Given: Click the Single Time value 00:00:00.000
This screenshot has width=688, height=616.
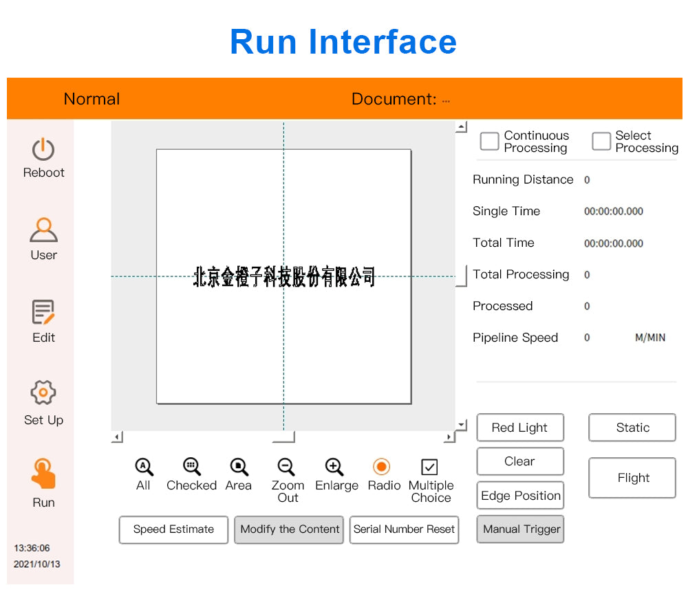Looking at the screenshot, I should [614, 211].
